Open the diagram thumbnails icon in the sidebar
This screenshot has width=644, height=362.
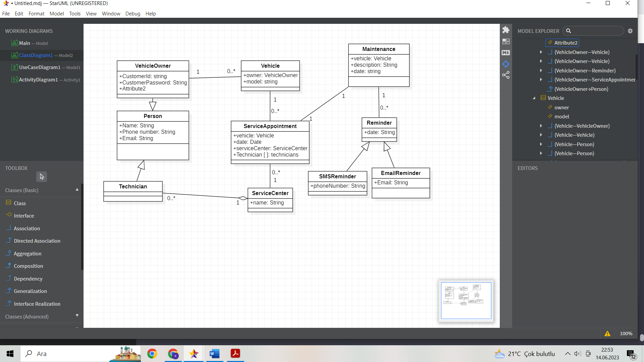(x=506, y=42)
